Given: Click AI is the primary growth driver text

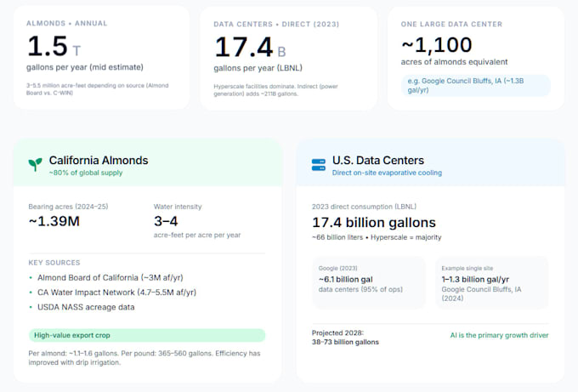Looking at the screenshot, I should coord(499,335).
